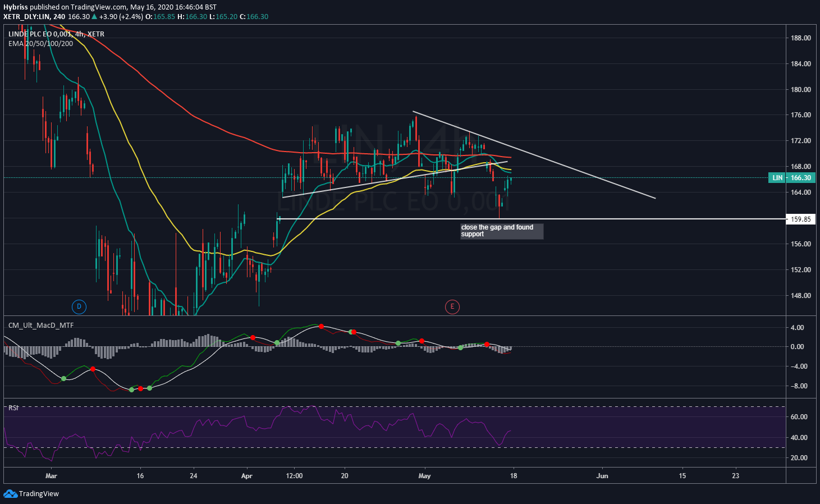Click the EMA 20/50/100/200 indicator label
820x504 pixels.
(40, 44)
